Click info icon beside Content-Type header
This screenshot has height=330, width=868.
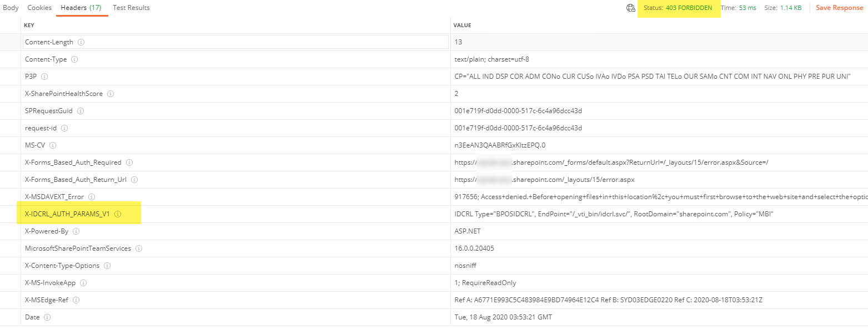74,59
